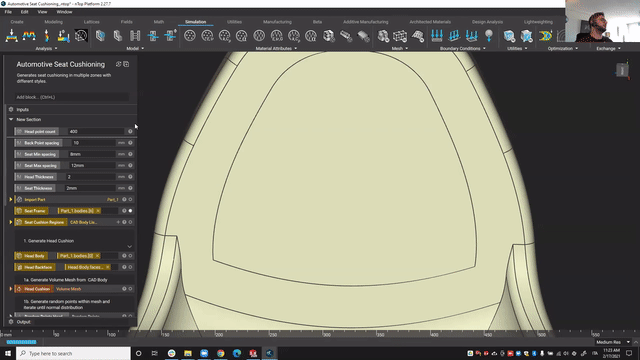Screen dimensions: 640x360
Task: Collapse the Generate Head Cushion section chevron
Action: click(x=129, y=247)
